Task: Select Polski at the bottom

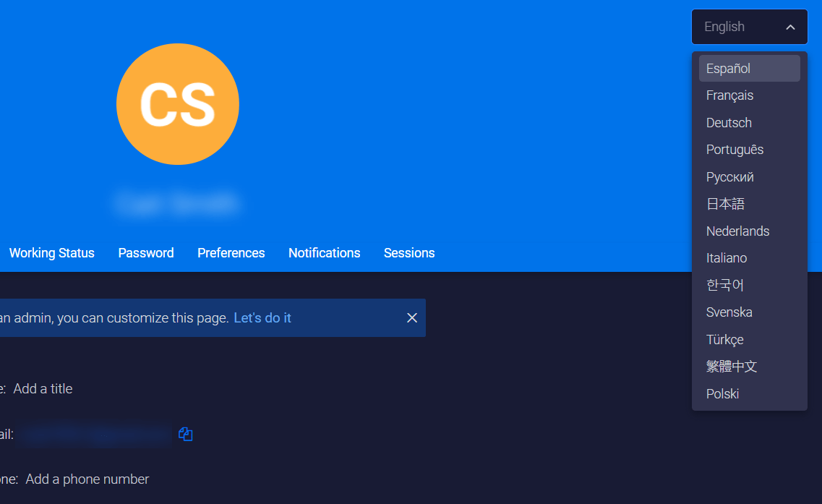Action: point(722,393)
